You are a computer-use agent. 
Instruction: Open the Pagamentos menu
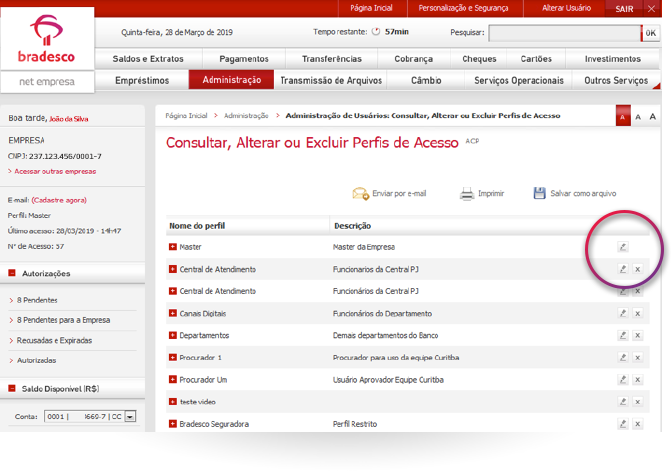(243, 59)
